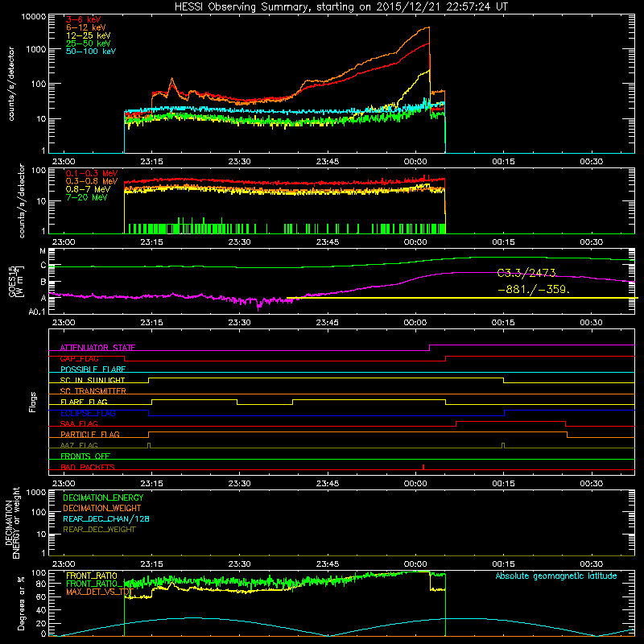Click the 10000 y-axis label on top plot
Screen dimensions: 644x644
[33, 16]
